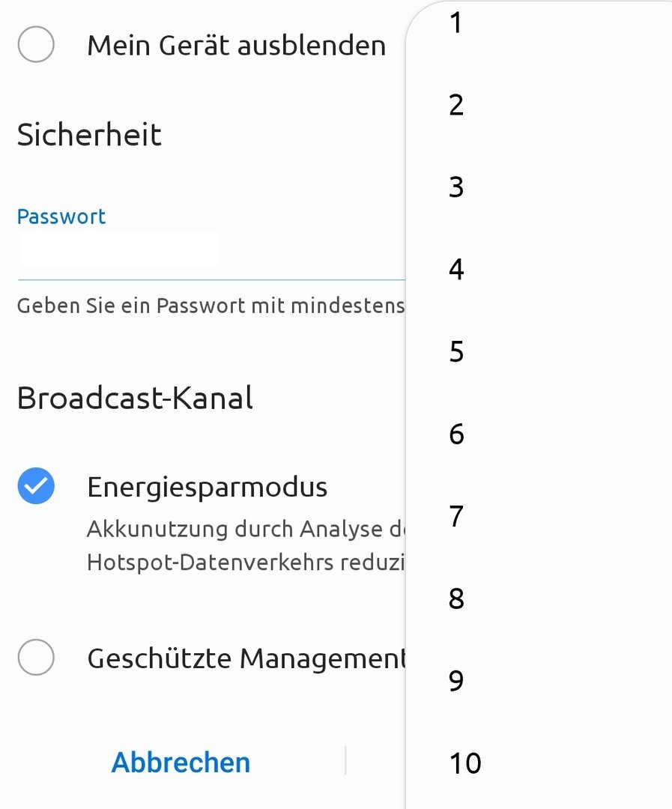Tap the Abbrechen button
672x809 pixels.
[x=181, y=762]
